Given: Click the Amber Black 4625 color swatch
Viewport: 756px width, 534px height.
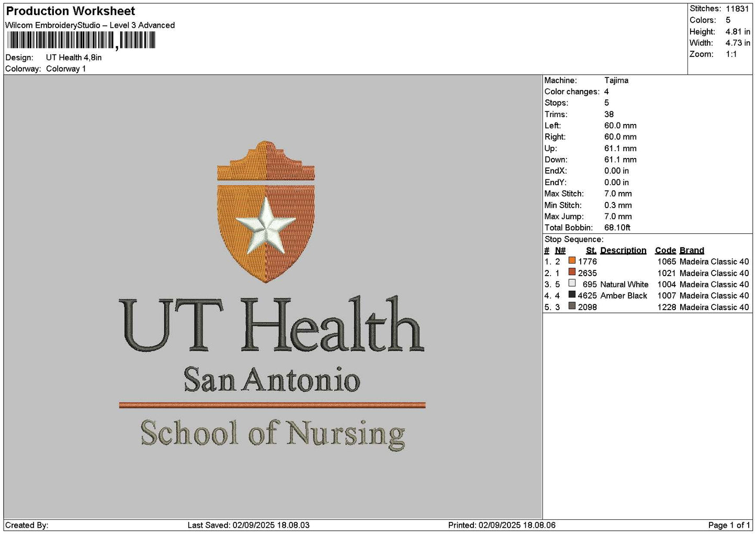Looking at the screenshot, I should (572, 295).
